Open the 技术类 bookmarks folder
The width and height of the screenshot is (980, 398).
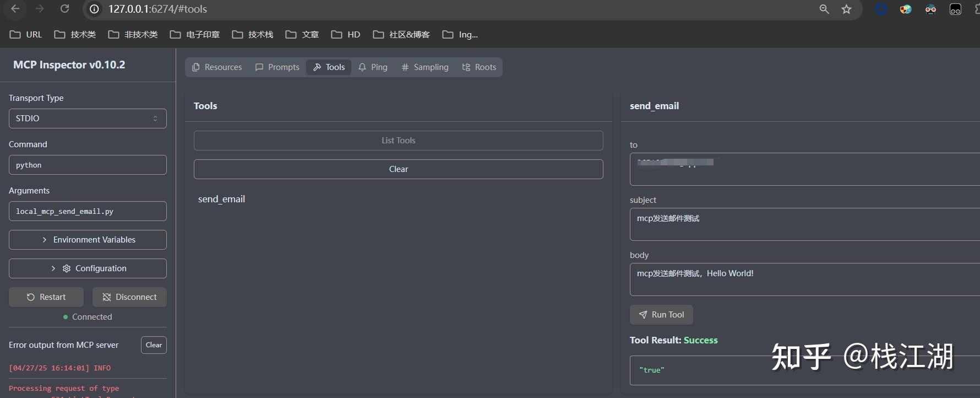[x=75, y=34]
